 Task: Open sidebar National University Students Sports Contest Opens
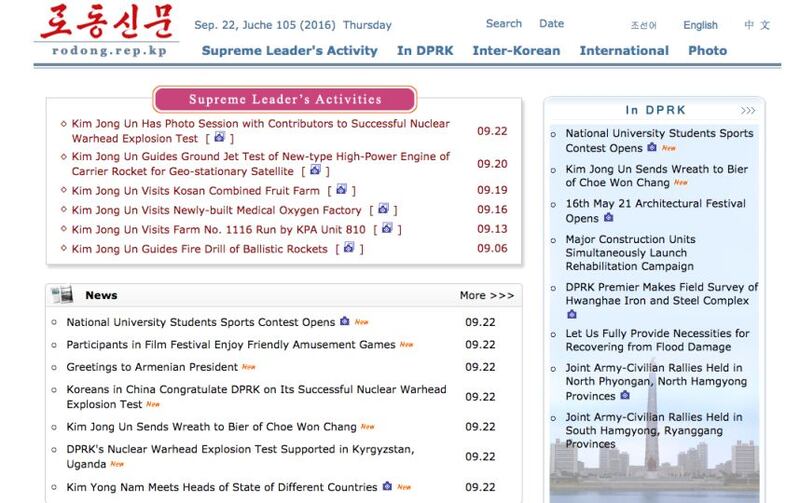pos(659,140)
